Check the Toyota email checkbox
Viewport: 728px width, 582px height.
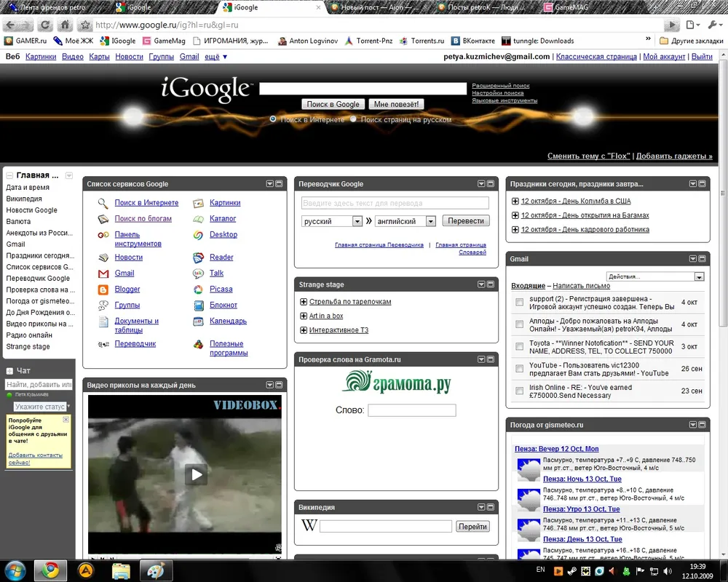[x=520, y=347]
